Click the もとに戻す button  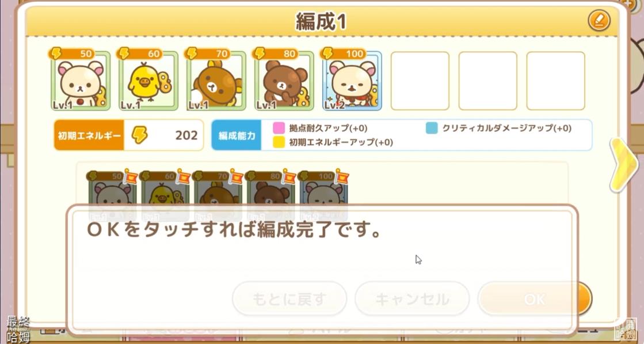289,299
